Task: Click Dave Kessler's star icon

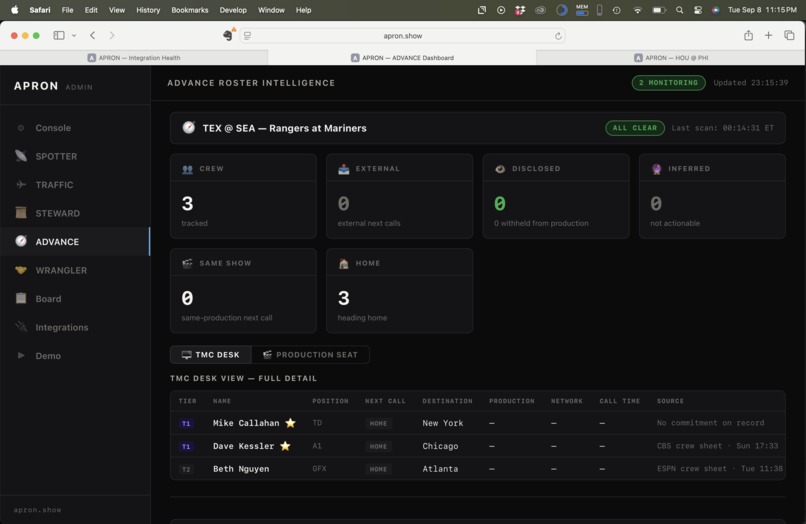Action: [285, 446]
